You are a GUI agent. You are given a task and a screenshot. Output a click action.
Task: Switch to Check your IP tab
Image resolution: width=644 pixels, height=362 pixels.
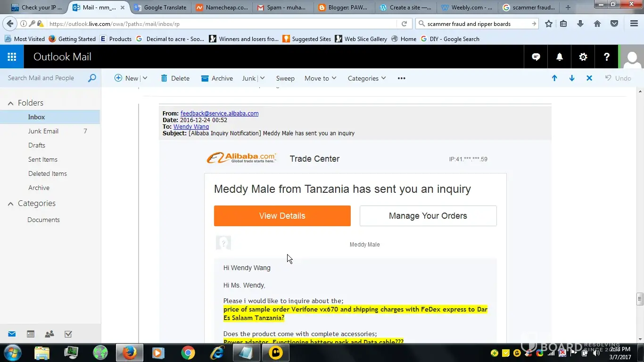pos(37,8)
